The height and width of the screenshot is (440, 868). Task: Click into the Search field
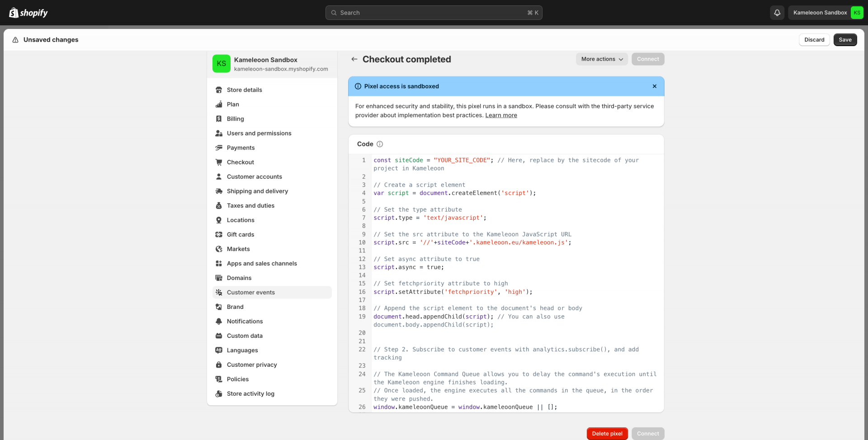pos(434,13)
